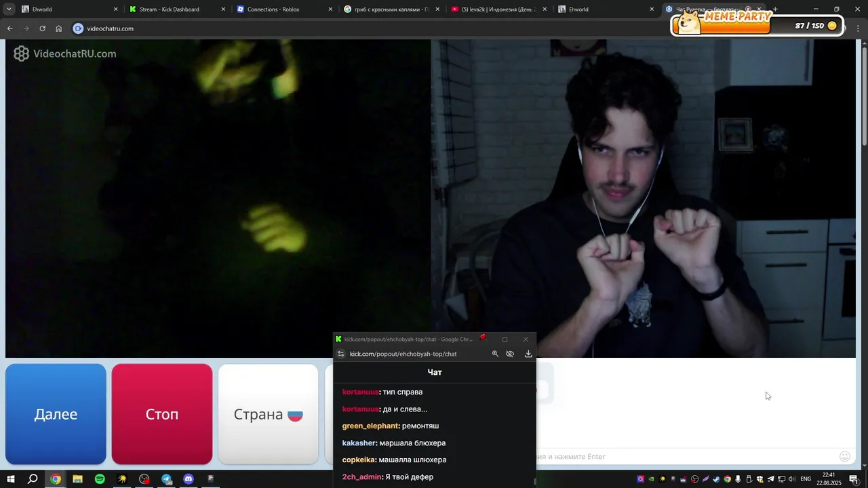868x488 pixels.
Task: Click the download icon in chat popout
Action: pos(528,354)
